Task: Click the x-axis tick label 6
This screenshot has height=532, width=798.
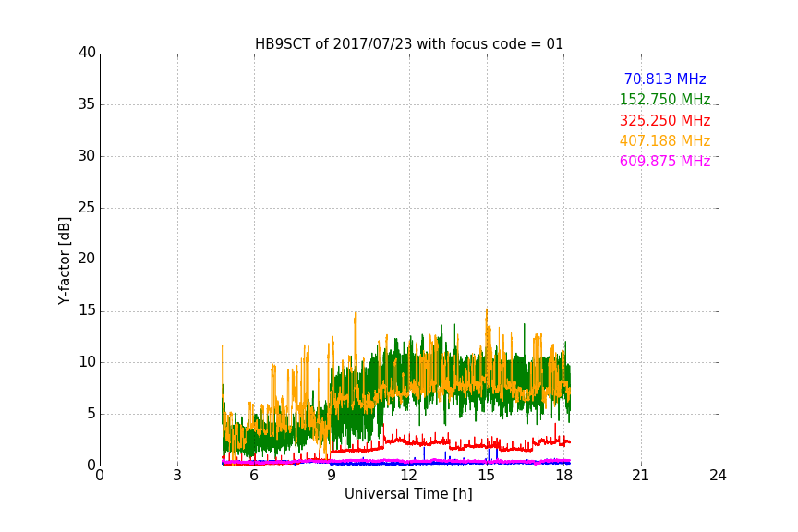Action: (254, 476)
